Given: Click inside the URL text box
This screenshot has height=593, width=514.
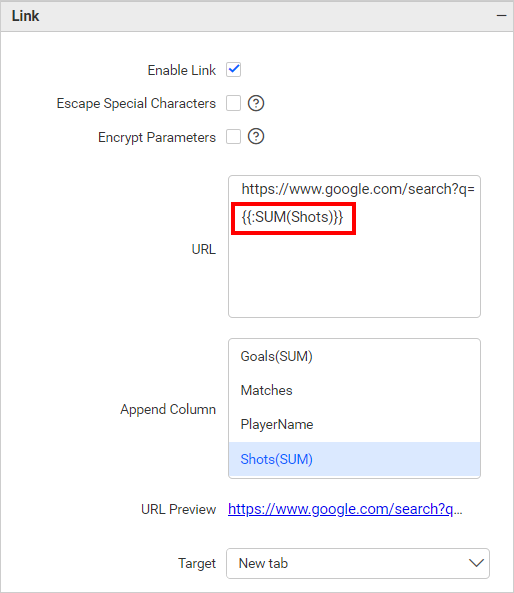Looking at the screenshot, I should click(x=354, y=247).
